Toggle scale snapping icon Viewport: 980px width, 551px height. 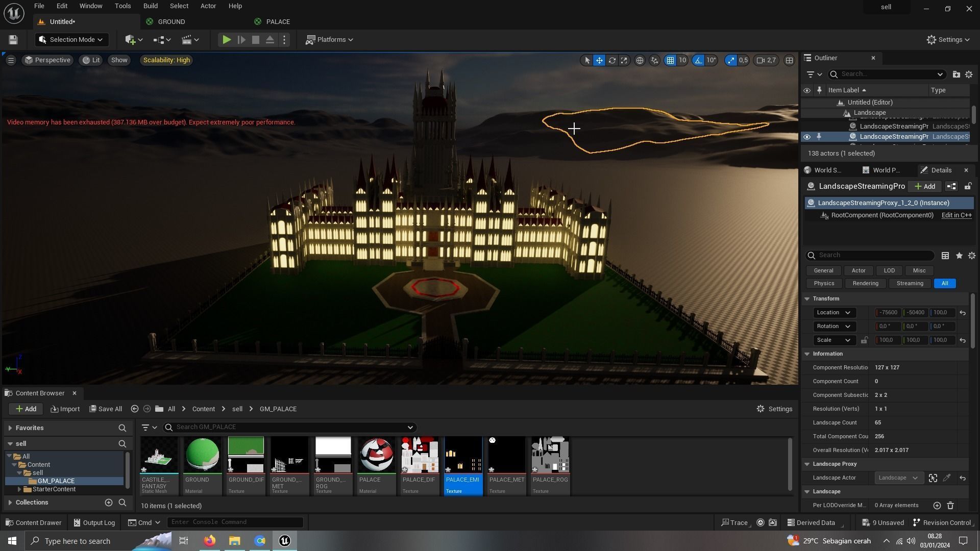[731, 60]
